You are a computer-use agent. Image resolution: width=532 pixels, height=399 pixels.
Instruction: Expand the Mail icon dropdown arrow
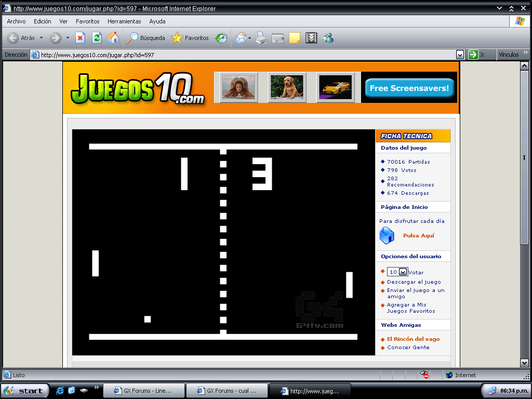(250, 38)
